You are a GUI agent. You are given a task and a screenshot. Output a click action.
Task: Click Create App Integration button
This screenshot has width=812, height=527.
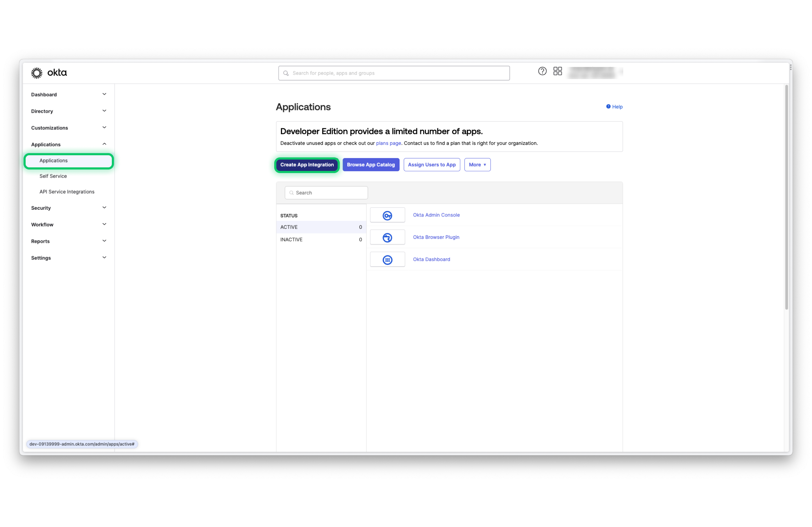307,165
